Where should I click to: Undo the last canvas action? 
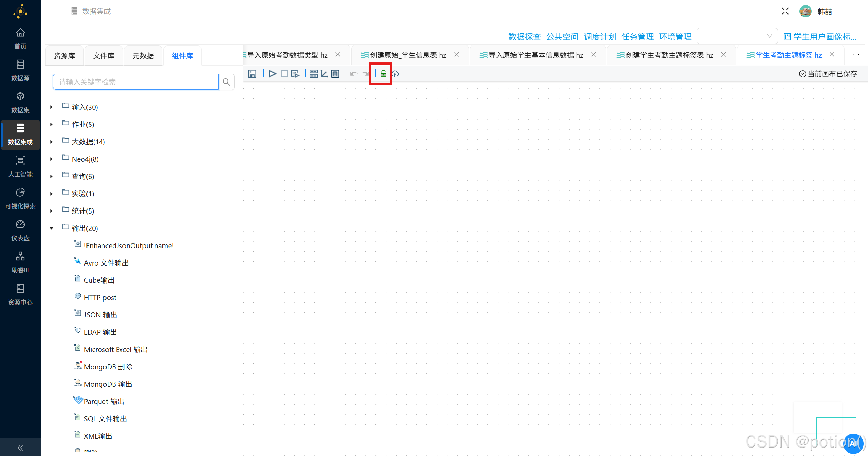(x=354, y=74)
